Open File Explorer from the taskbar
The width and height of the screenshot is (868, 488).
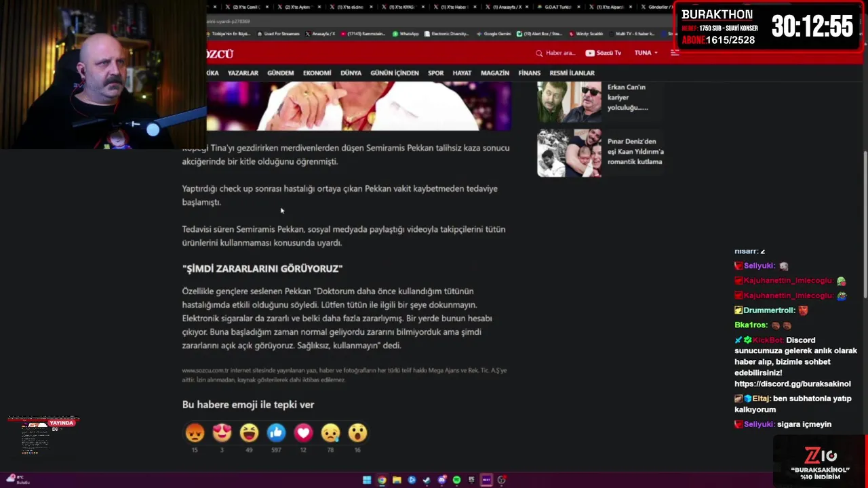tap(397, 480)
